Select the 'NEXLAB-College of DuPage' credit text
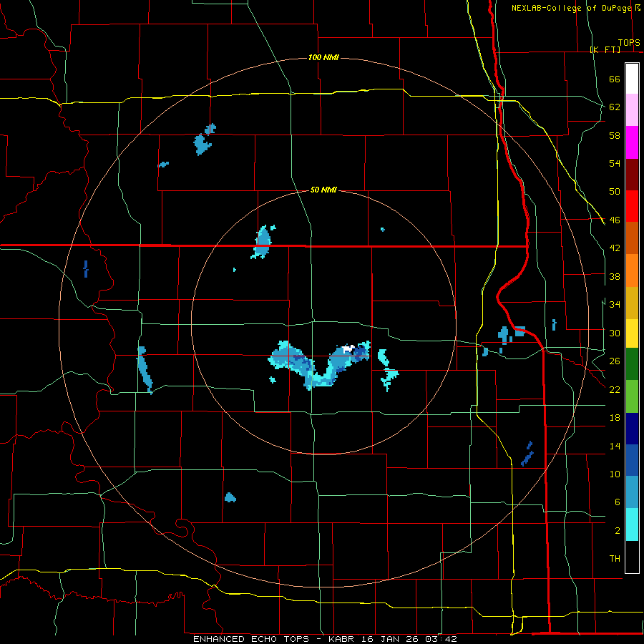Image resolution: width=644 pixels, height=644 pixels. tap(571, 8)
